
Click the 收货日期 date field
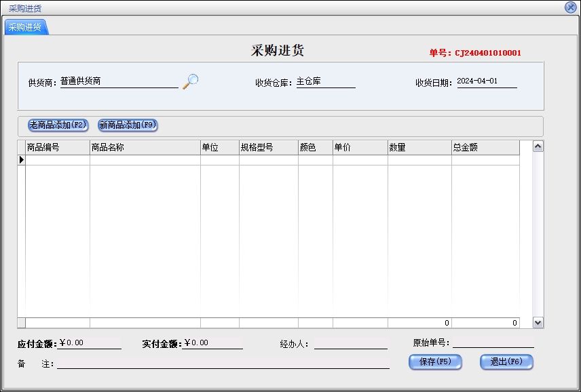486,81
